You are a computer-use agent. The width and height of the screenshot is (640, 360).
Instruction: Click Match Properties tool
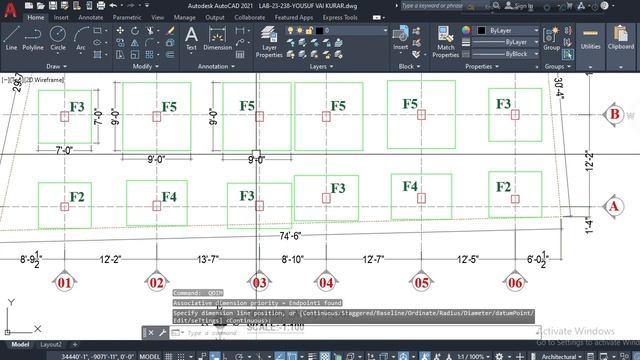tap(445, 42)
